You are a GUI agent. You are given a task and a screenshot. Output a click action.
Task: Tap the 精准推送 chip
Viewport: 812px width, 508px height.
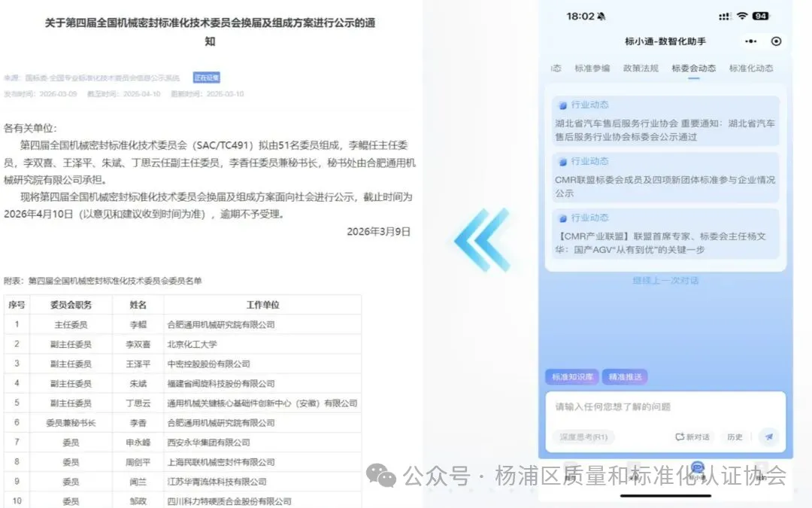pyautogui.click(x=624, y=377)
